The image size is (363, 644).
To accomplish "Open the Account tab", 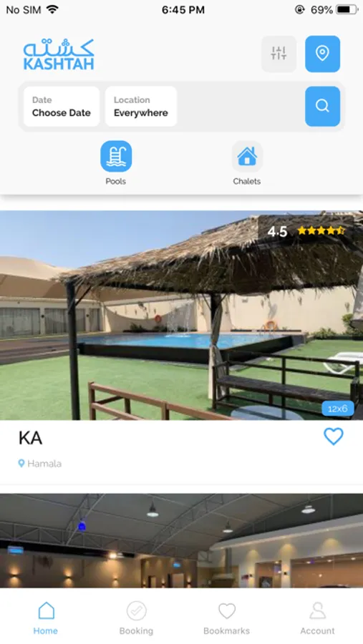I will [317, 618].
